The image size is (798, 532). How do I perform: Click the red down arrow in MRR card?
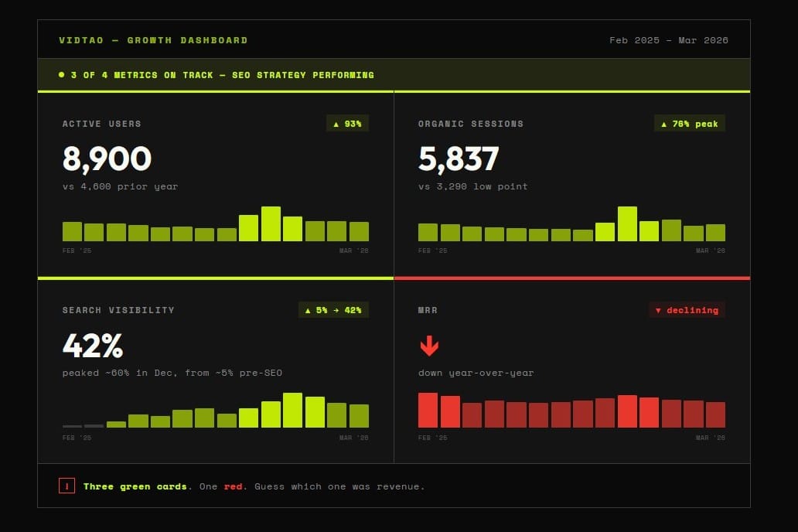[x=429, y=346]
